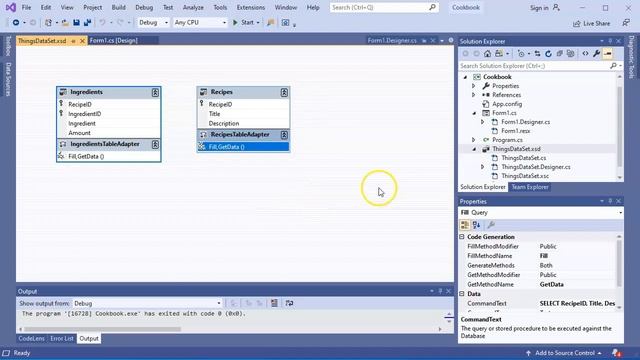The width and height of the screenshot is (640, 360).
Task: Open the Form1.Designer.cs preview tab
Action: click(x=392, y=40)
